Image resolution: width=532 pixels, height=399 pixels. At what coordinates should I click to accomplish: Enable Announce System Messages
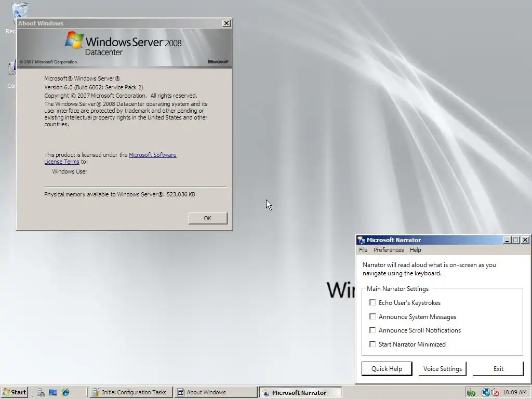373,316
